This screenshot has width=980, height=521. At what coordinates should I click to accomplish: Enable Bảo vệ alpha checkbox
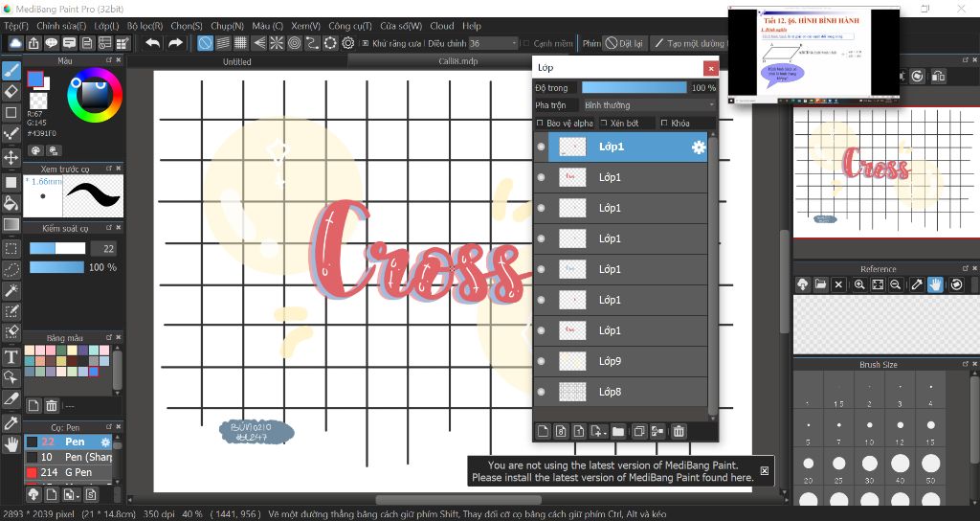[540, 124]
